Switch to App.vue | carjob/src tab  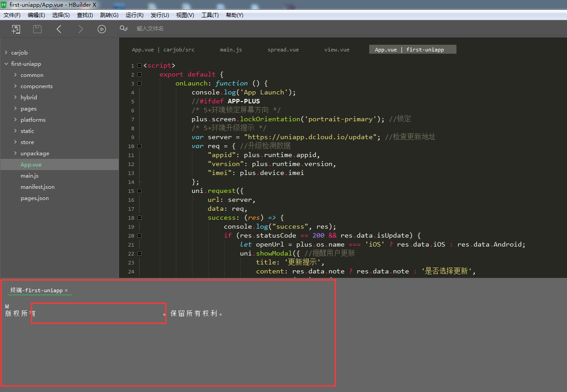(x=163, y=50)
